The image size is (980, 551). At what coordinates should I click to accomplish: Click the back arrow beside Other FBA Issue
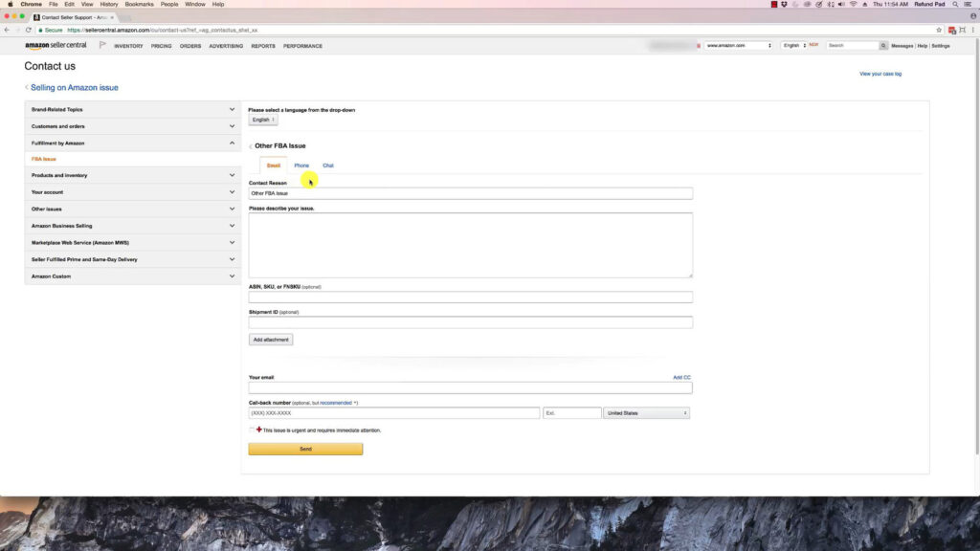click(x=250, y=146)
